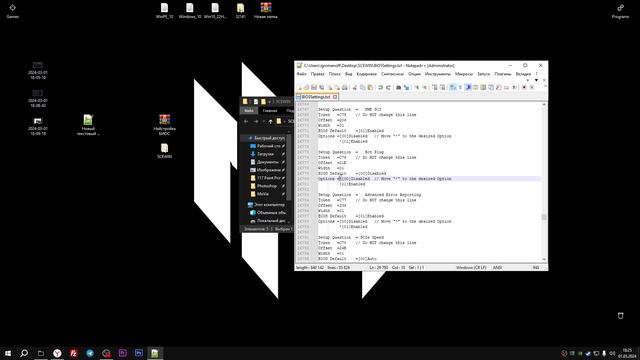The height and width of the screenshot is (360, 640).
Task: Create a new file in Notepad++ toolbar
Action: (300, 87)
